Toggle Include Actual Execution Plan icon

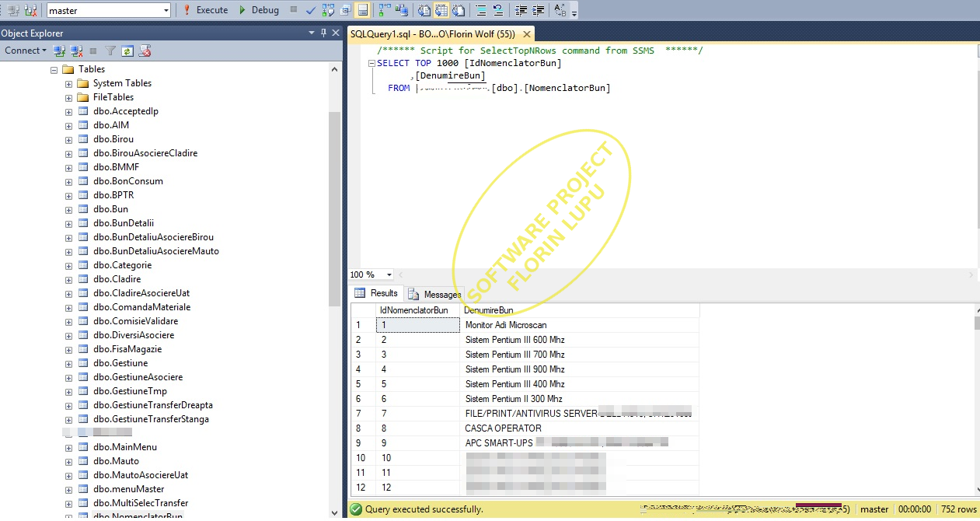click(x=385, y=10)
